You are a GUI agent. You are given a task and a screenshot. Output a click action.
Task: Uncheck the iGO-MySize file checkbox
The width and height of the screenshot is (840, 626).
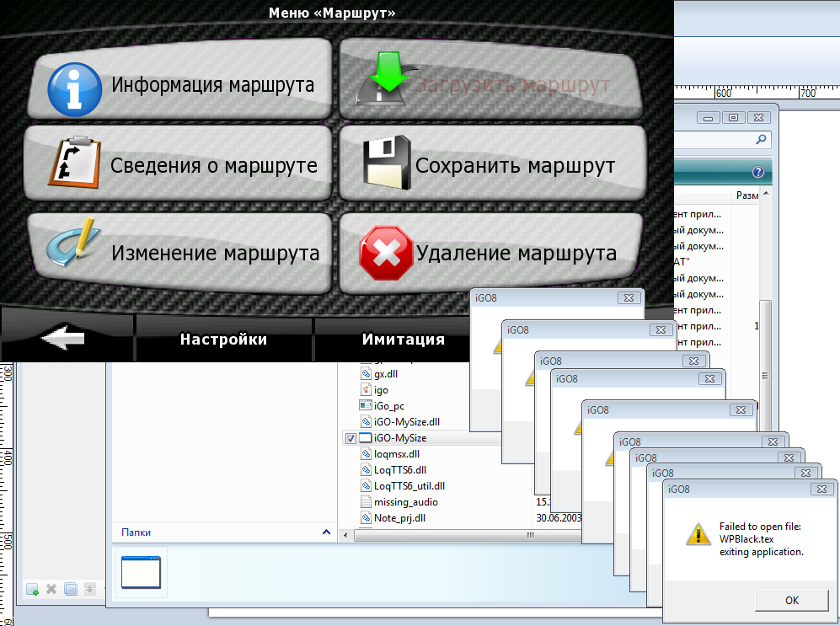[x=350, y=438]
